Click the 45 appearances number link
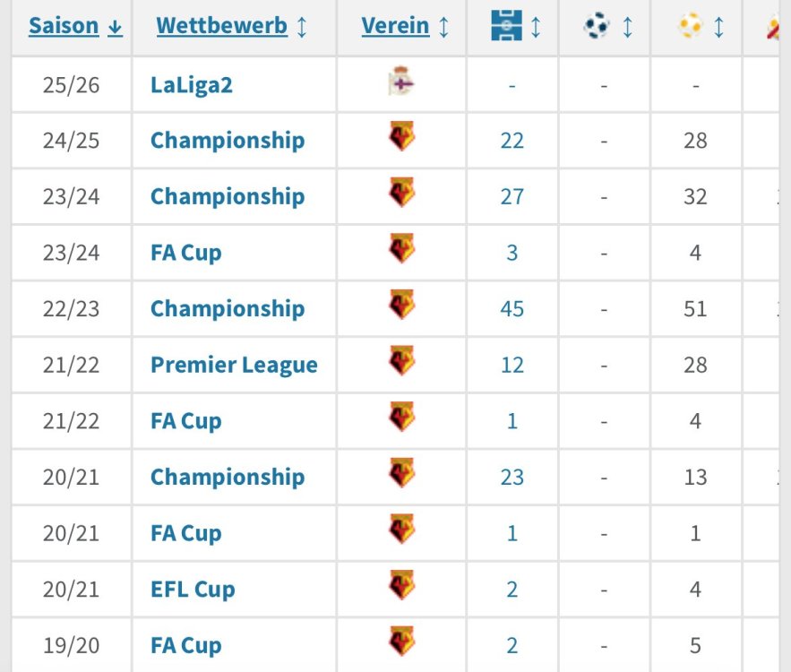This screenshot has height=672, width=791. tap(512, 309)
